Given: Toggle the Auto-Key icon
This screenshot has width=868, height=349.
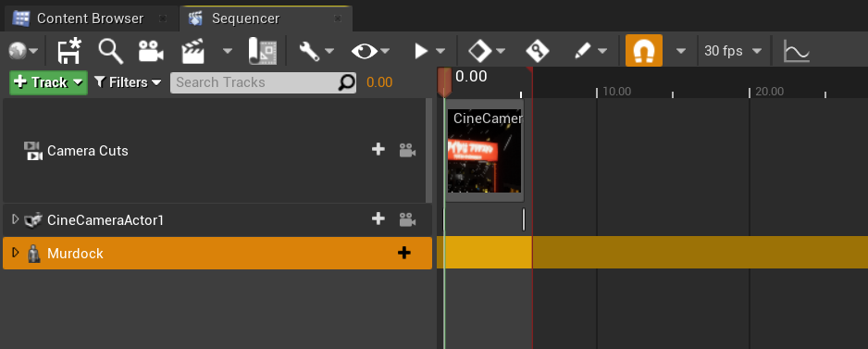Looking at the screenshot, I should point(537,51).
